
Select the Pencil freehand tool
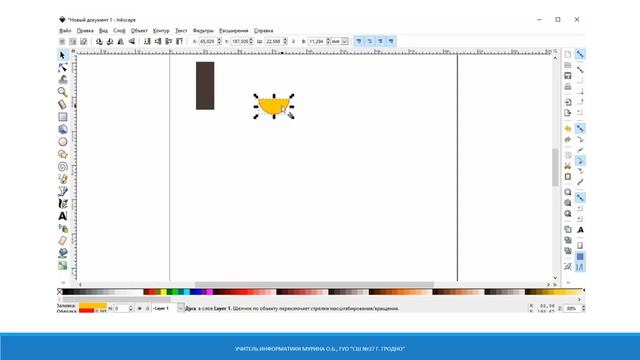click(x=62, y=179)
